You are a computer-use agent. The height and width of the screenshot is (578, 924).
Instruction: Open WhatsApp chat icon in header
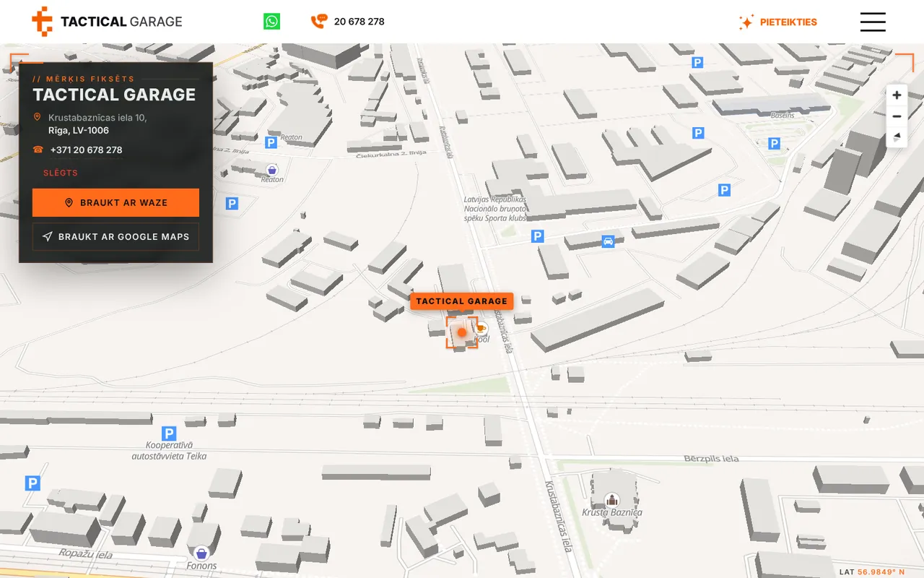pos(271,22)
